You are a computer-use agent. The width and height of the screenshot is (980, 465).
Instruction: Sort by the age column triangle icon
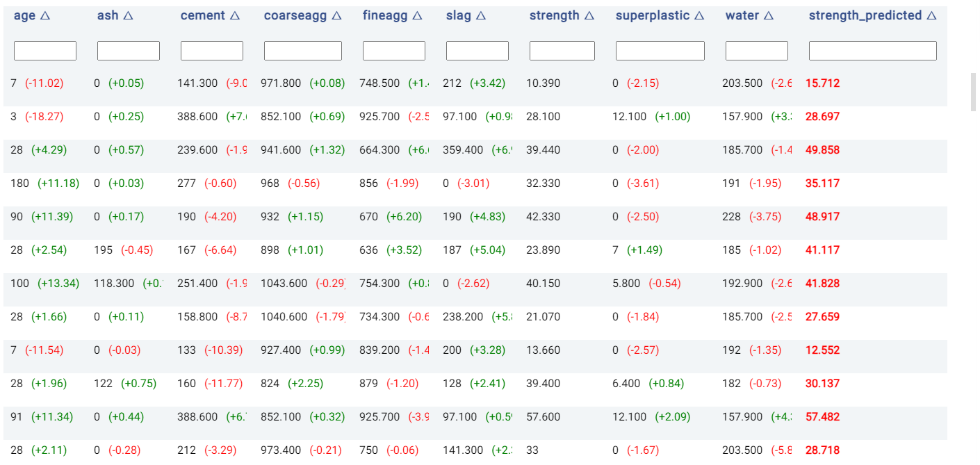45,16
